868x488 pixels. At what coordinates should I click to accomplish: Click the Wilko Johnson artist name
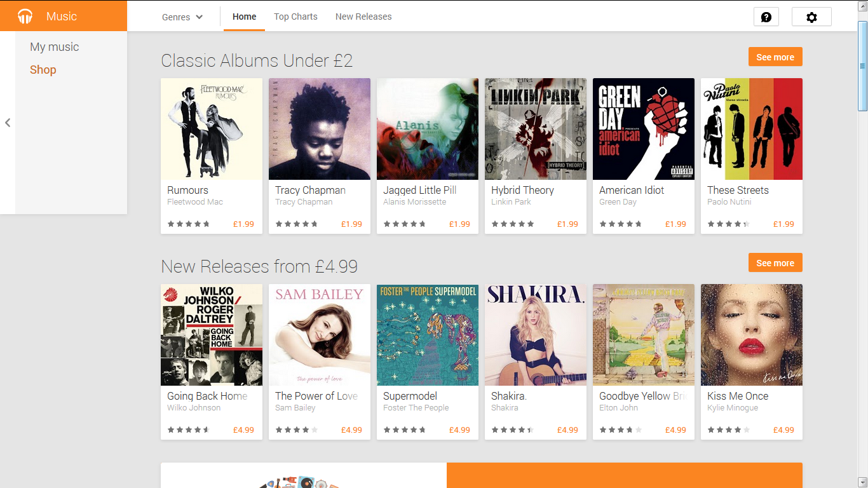coord(194,408)
